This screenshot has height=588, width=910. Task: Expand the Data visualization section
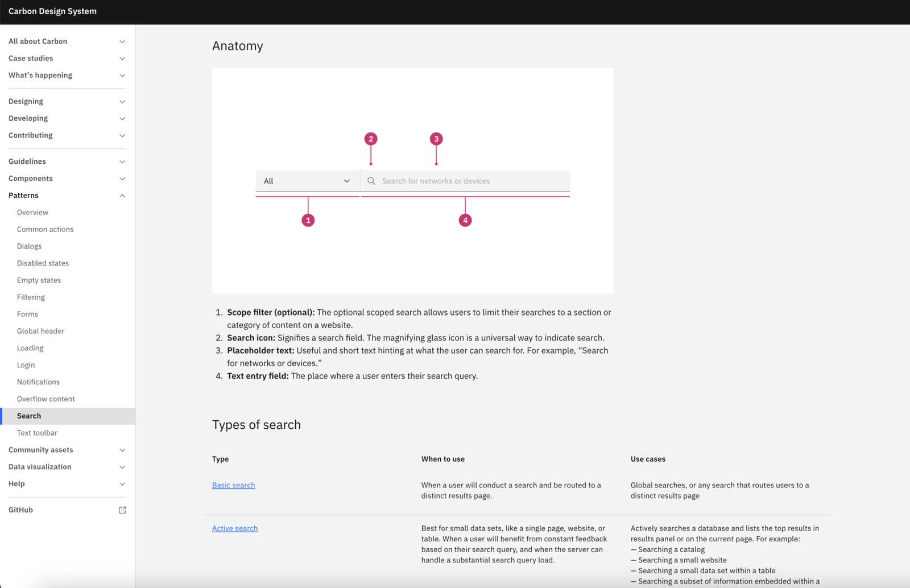pyautogui.click(x=122, y=467)
